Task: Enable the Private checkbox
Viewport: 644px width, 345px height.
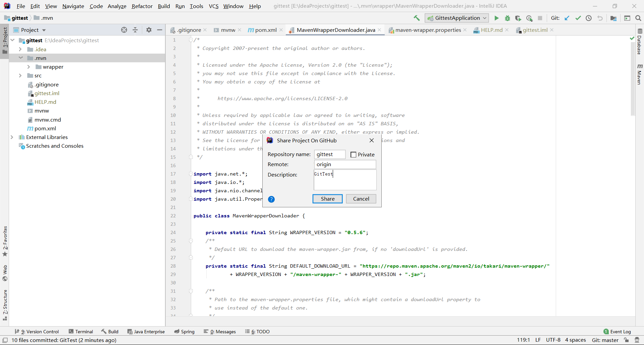Action: (x=353, y=154)
